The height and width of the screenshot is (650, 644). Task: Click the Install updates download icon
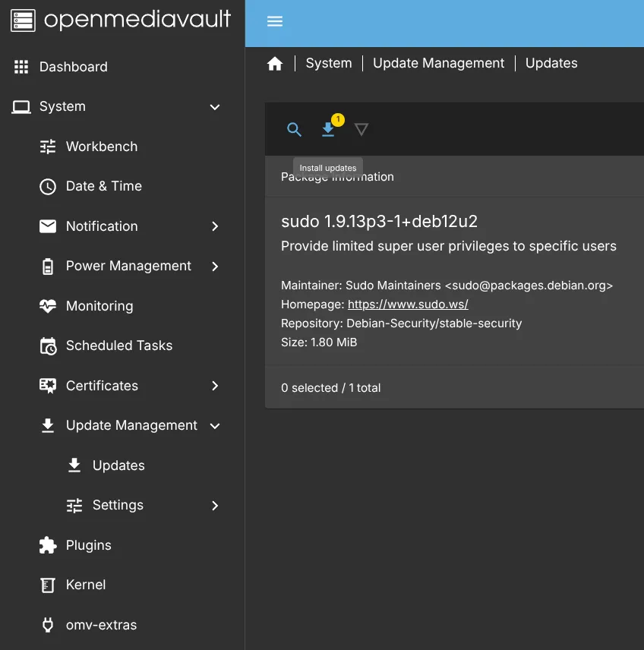(x=328, y=130)
